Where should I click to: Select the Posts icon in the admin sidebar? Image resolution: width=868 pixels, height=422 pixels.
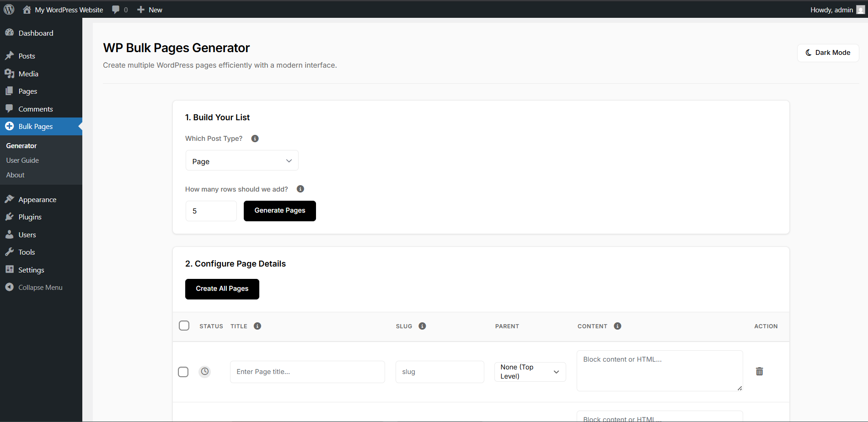tap(10, 55)
